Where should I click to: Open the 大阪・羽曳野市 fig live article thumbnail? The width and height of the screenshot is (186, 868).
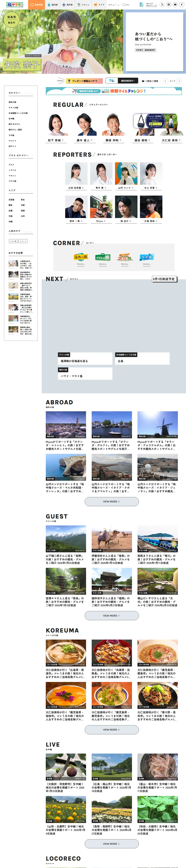(66, 767)
